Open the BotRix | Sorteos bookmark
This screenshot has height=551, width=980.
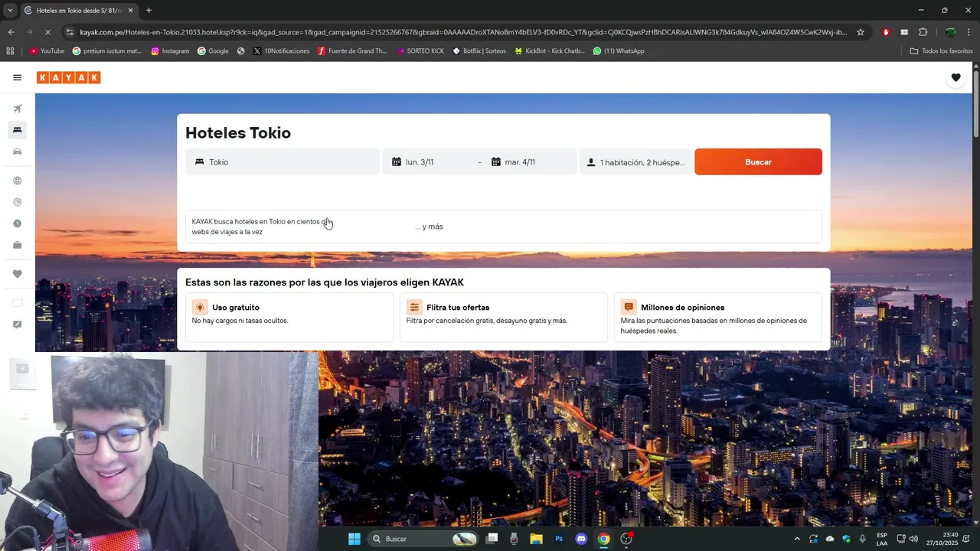[479, 51]
